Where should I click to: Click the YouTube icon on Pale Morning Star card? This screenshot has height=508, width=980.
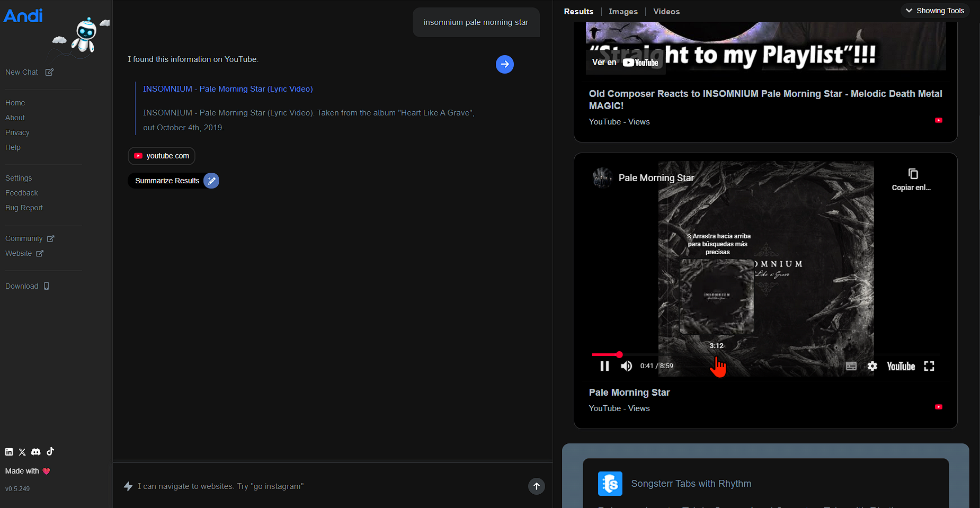point(939,407)
